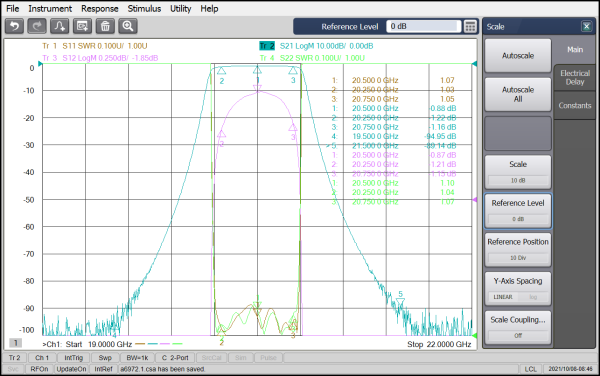Switch to Electrical Delay tab
This screenshot has height=376, width=600.
[575, 77]
